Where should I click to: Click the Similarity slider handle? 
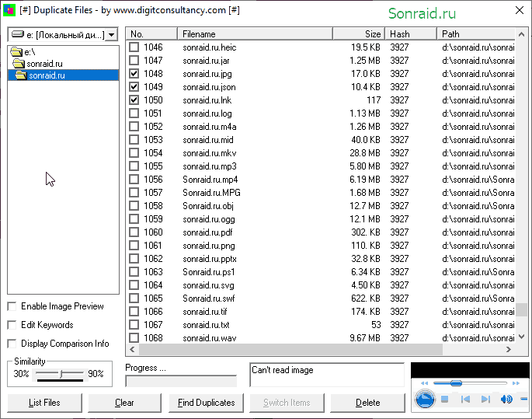point(61,374)
